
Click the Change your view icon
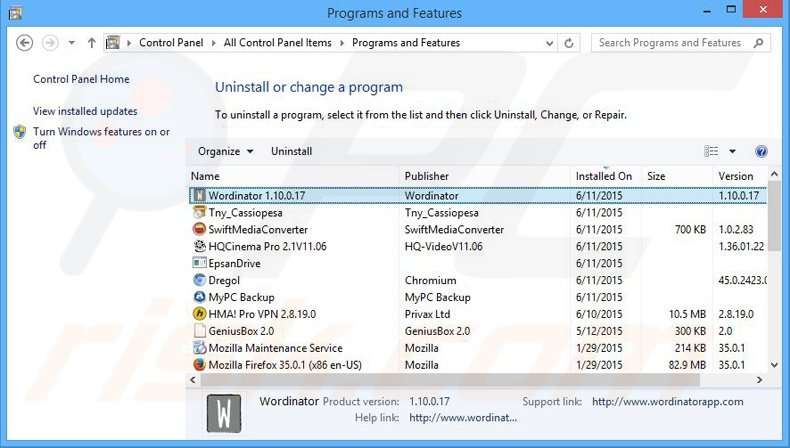(x=711, y=151)
